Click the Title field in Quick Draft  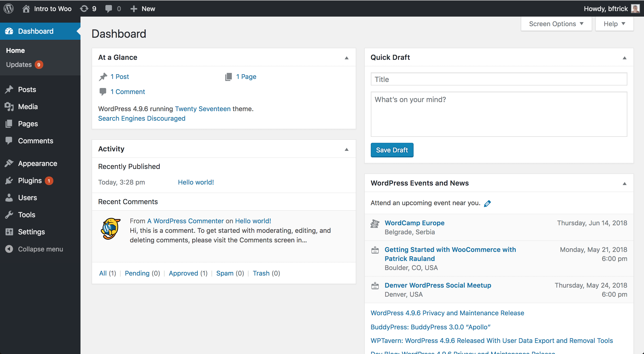click(x=499, y=79)
